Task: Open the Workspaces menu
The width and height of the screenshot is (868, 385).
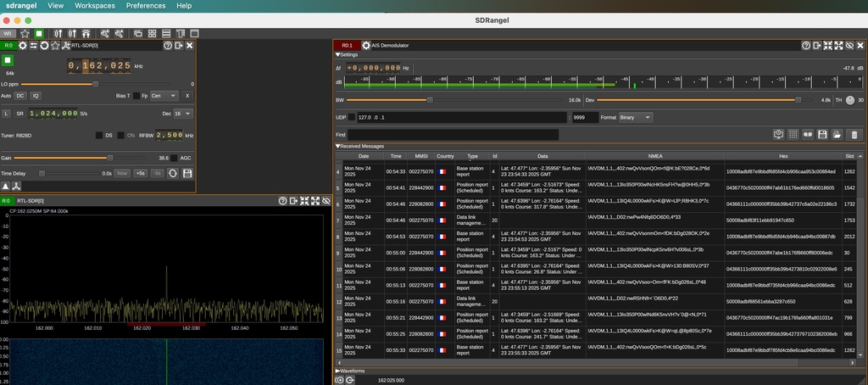Action: (x=95, y=6)
